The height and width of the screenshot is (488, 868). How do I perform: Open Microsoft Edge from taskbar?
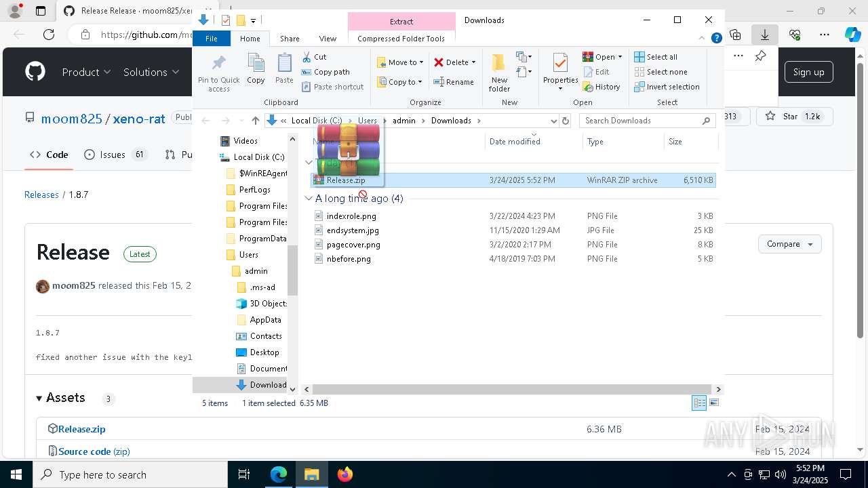point(279,474)
